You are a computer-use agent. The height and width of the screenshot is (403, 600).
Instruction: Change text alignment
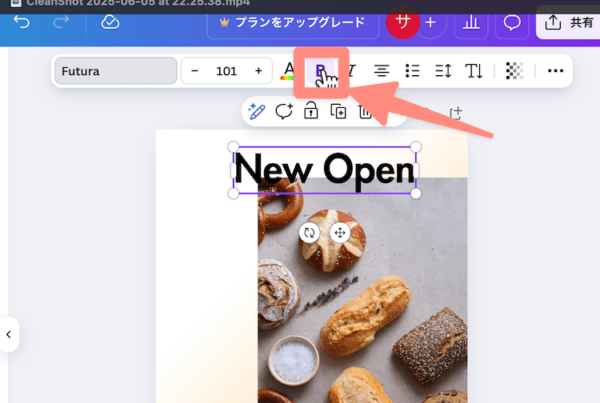[382, 71]
